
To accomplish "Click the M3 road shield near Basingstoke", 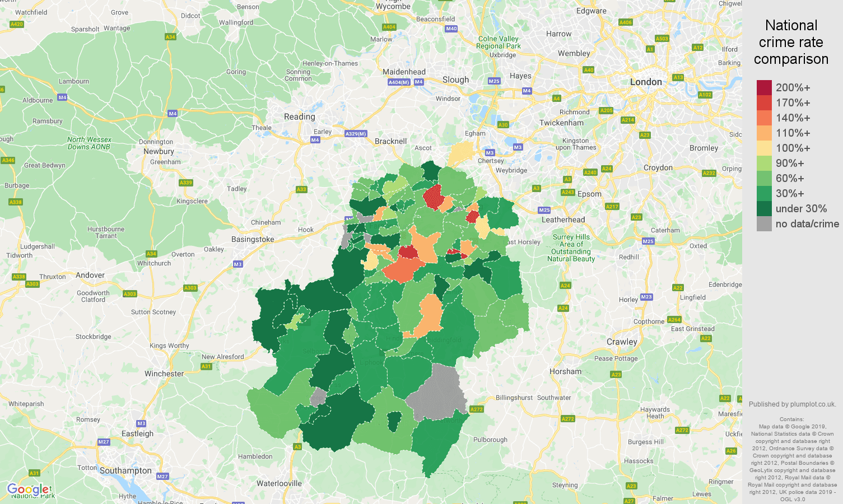I will click(x=237, y=264).
